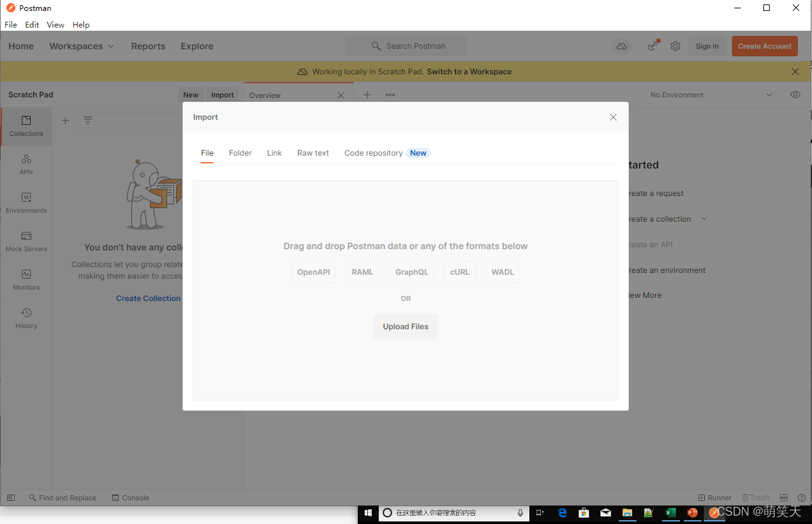Close the Import dialog
The image size is (812, 524).
[x=613, y=117]
